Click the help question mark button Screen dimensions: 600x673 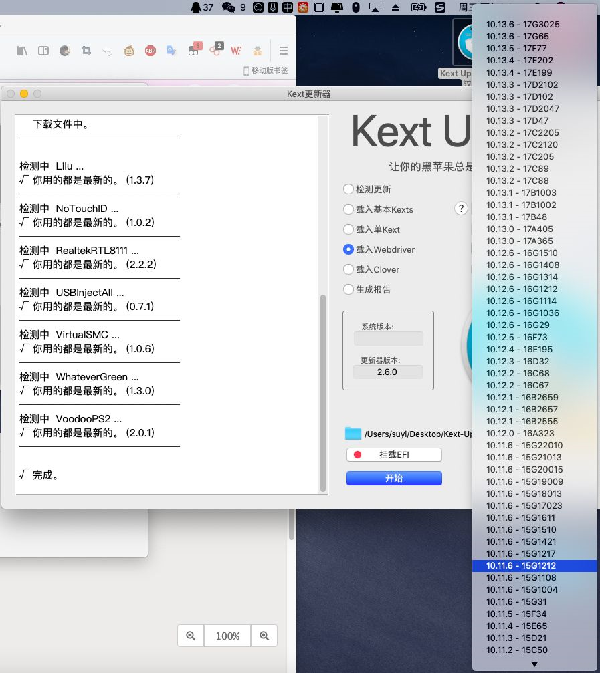tap(461, 209)
